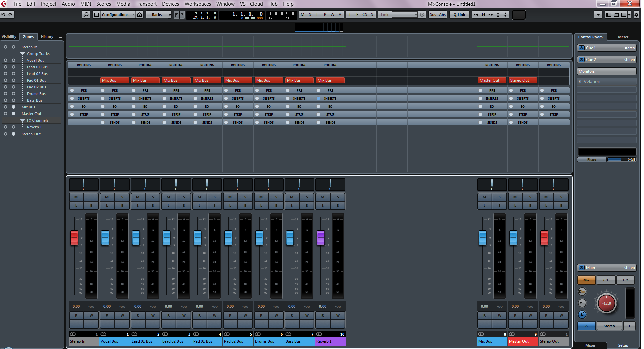Viewport: 644px width, 349px height.
Task: Solo the Lead 01 Bus channel
Action: tap(153, 197)
